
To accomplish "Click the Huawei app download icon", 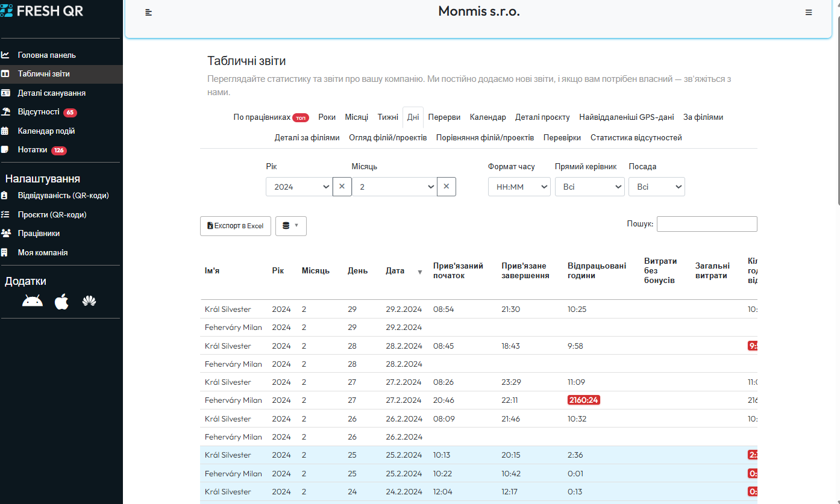I will pos(90,302).
